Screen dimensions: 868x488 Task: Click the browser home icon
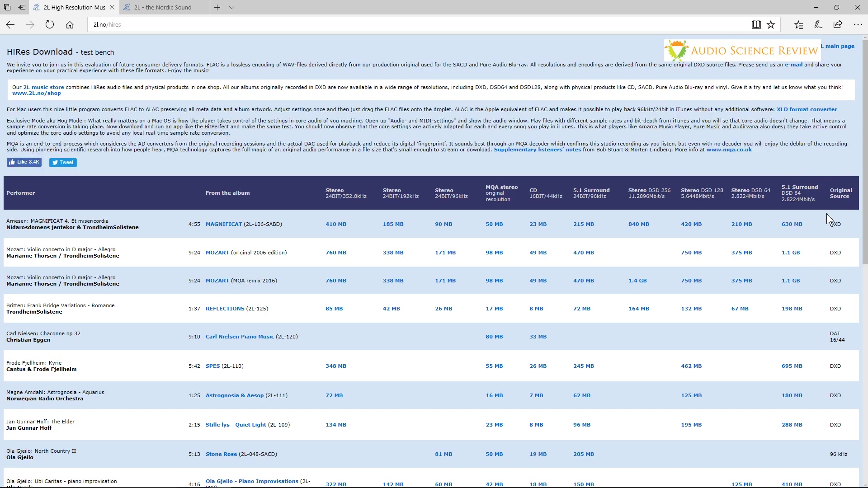point(70,24)
